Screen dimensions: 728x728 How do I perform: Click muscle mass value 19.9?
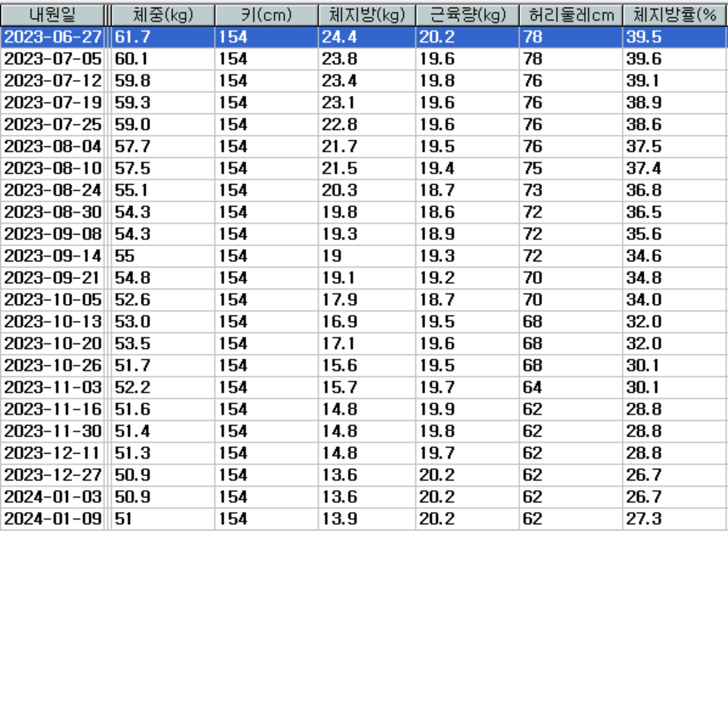[437, 409]
